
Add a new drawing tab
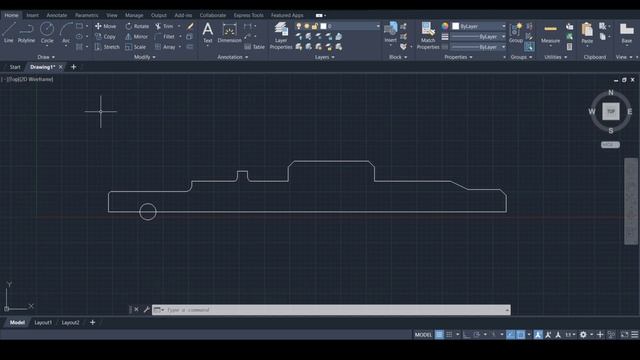(73, 67)
